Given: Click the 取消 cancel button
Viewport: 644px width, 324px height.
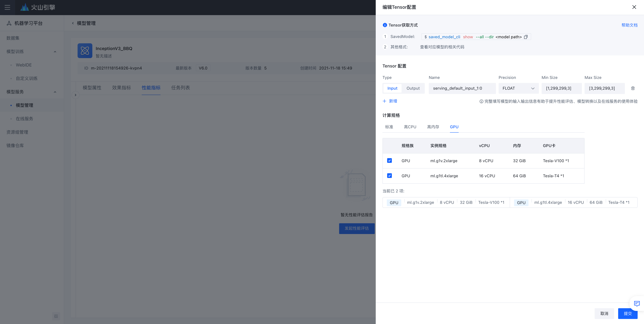Looking at the screenshot, I should click(x=604, y=313).
